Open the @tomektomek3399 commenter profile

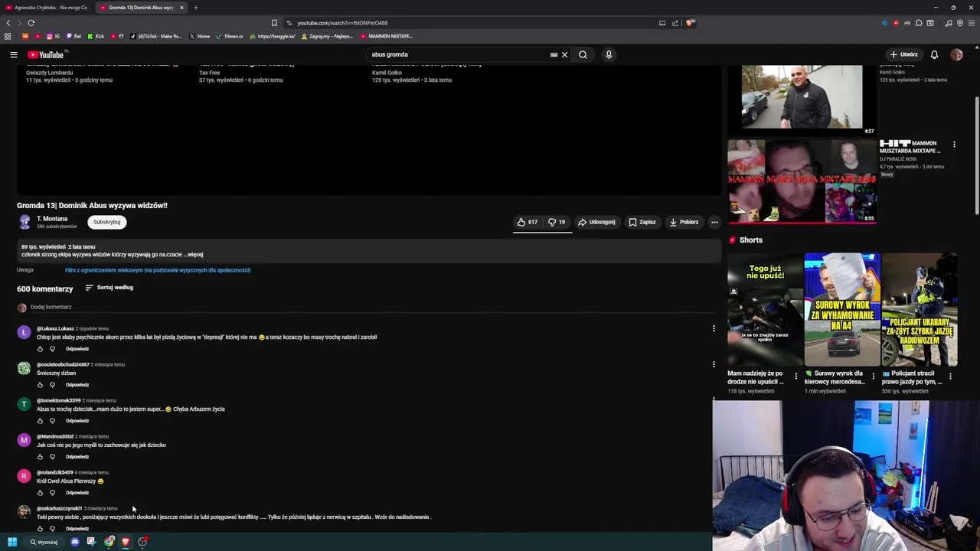coord(58,400)
